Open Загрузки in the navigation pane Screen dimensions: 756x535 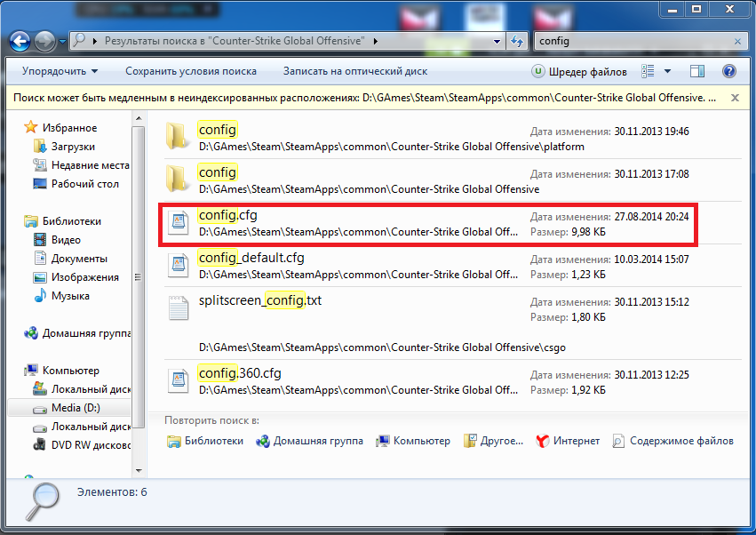tap(73, 147)
